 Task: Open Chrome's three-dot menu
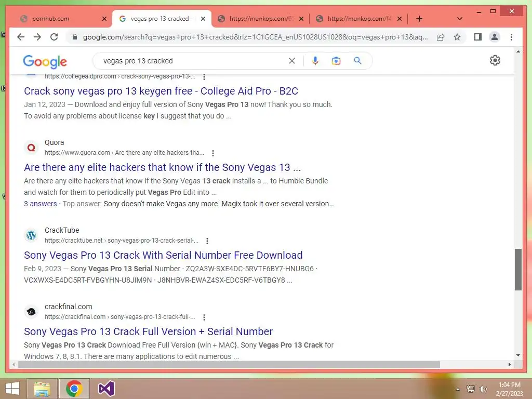coord(511,37)
